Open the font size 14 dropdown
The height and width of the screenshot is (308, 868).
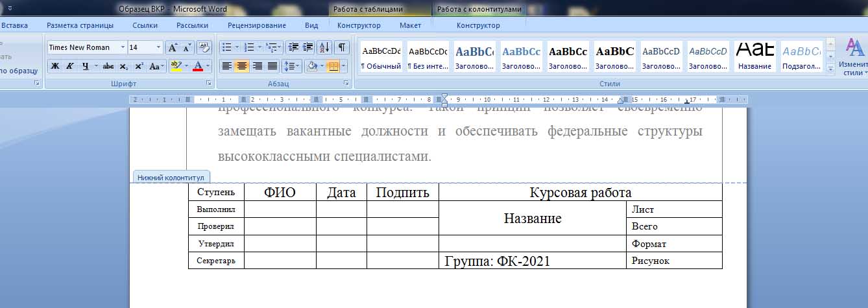[x=158, y=47]
